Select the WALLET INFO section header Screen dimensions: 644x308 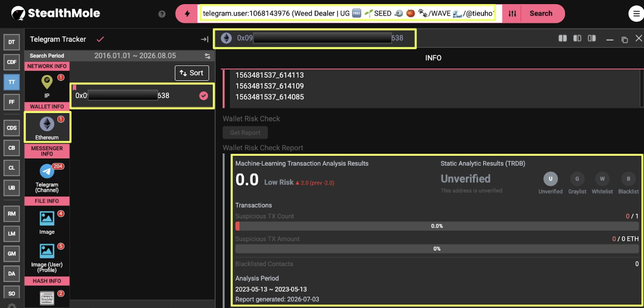pyautogui.click(x=47, y=106)
